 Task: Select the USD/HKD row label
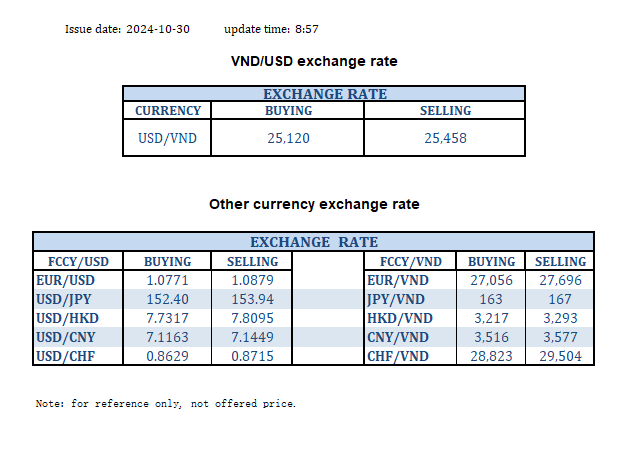click(x=66, y=316)
